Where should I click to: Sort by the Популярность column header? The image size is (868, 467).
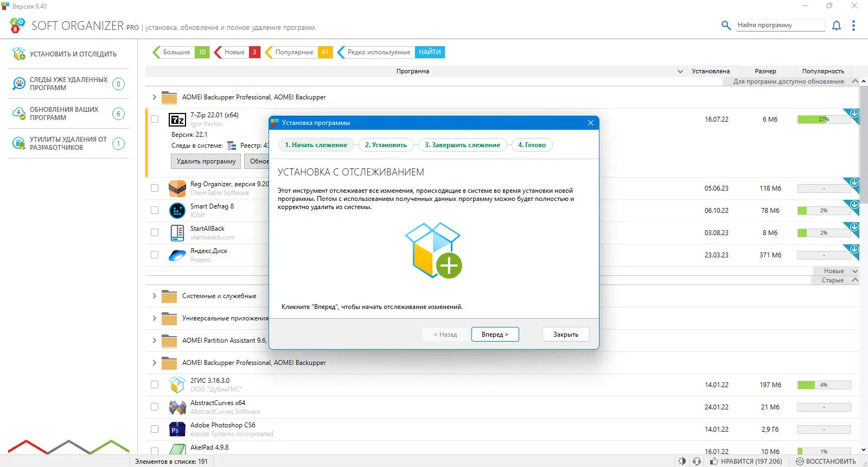[x=823, y=71]
